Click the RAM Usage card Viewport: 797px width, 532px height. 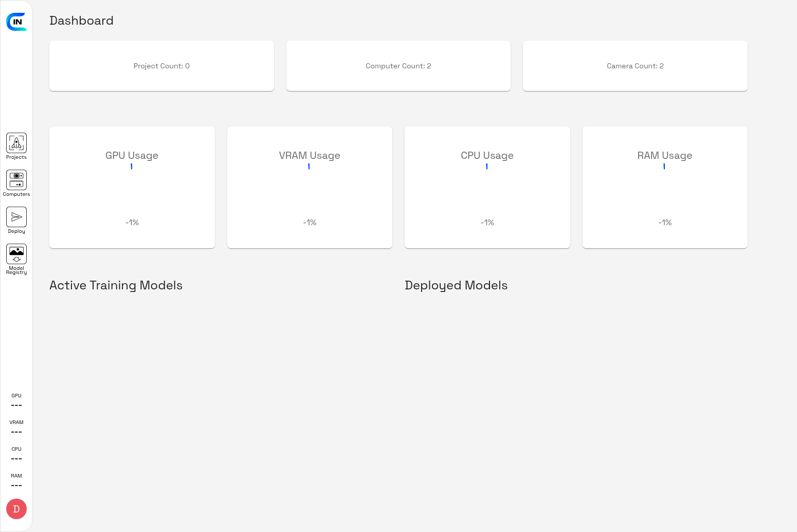[x=664, y=187]
